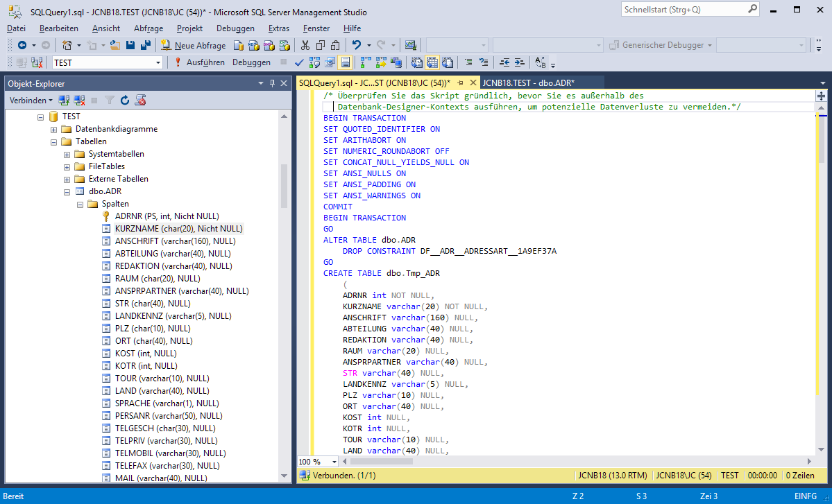Click the Parse query checkmark icon

[x=299, y=62]
